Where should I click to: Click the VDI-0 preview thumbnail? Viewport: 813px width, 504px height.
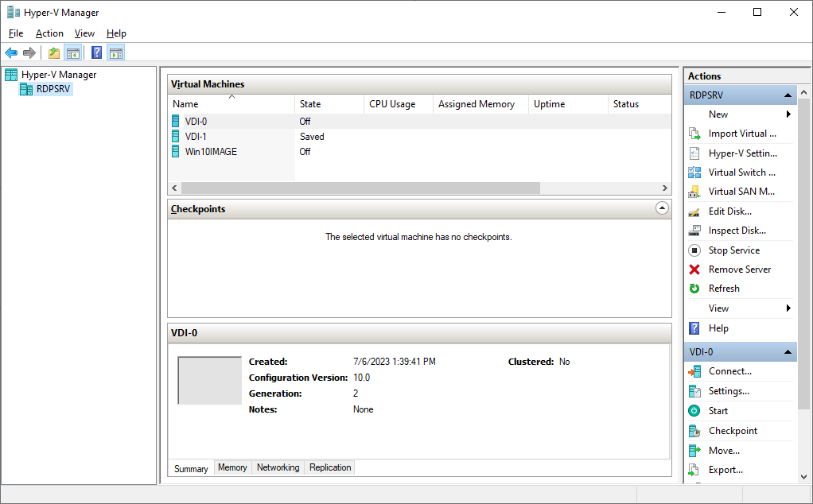(x=209, y=380)
